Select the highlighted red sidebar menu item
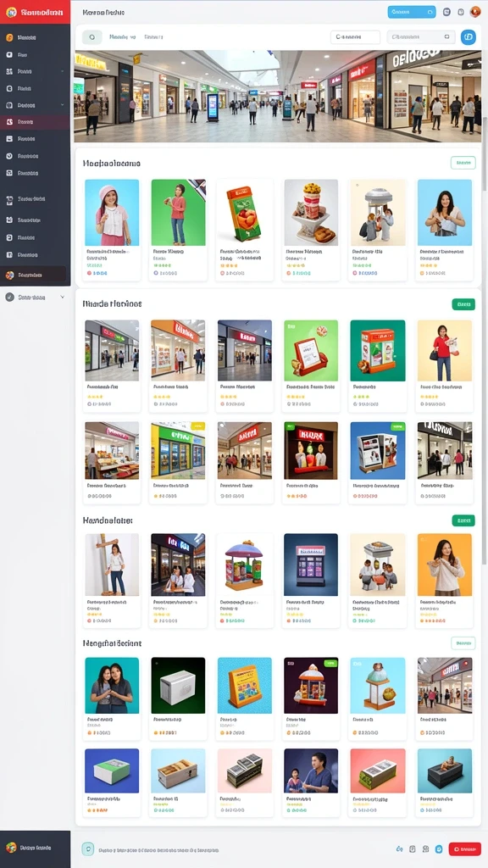 (x=35, y=122)
